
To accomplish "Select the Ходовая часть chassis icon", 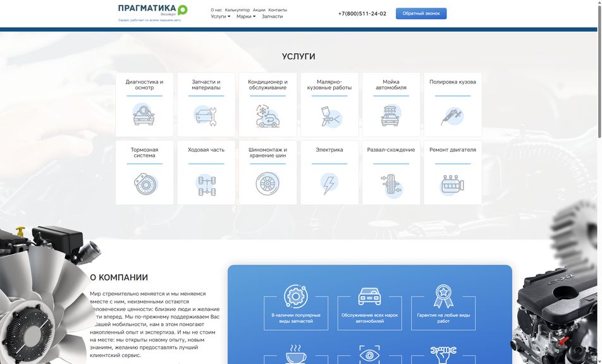I will [207, 185].
